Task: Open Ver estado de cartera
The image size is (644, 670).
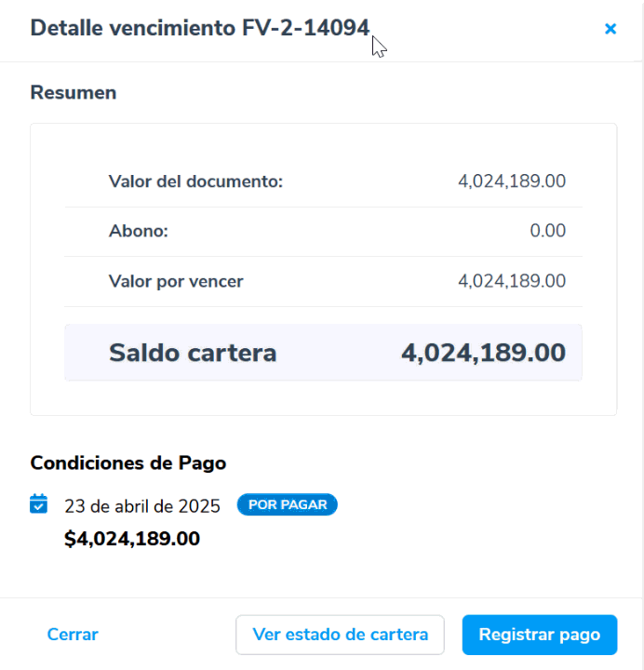Action: 340,635
